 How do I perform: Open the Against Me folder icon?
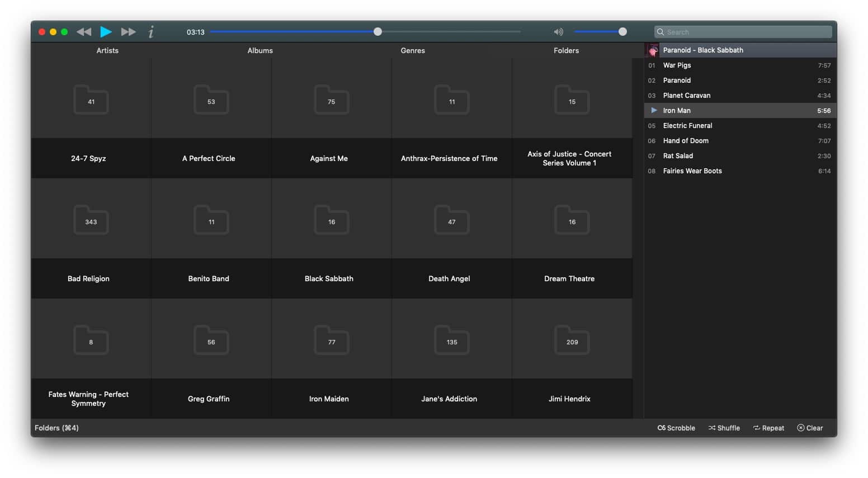[332, 100]
